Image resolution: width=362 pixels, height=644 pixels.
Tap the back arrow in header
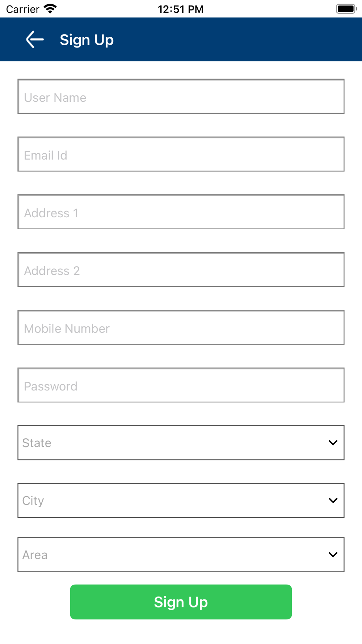point(35,39)
